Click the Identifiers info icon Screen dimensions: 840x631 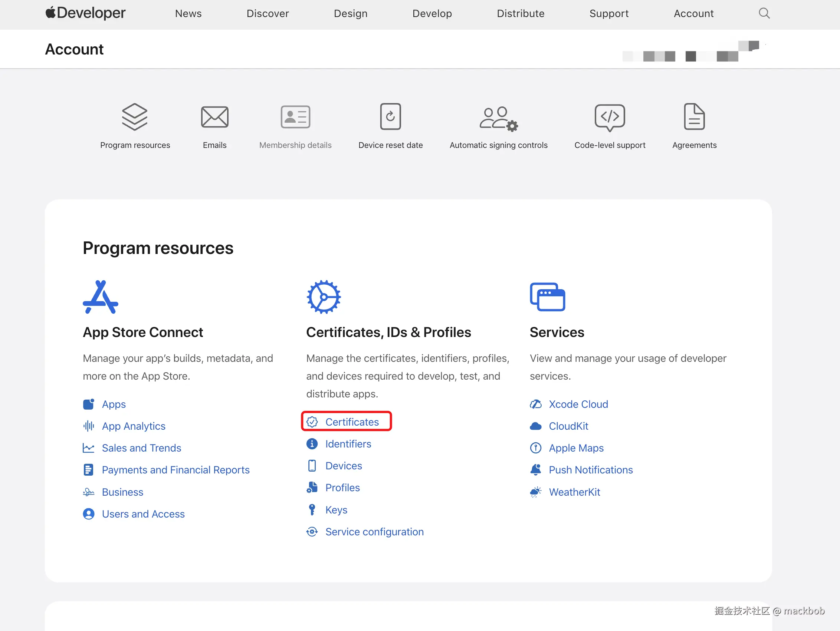click(312, 444)
